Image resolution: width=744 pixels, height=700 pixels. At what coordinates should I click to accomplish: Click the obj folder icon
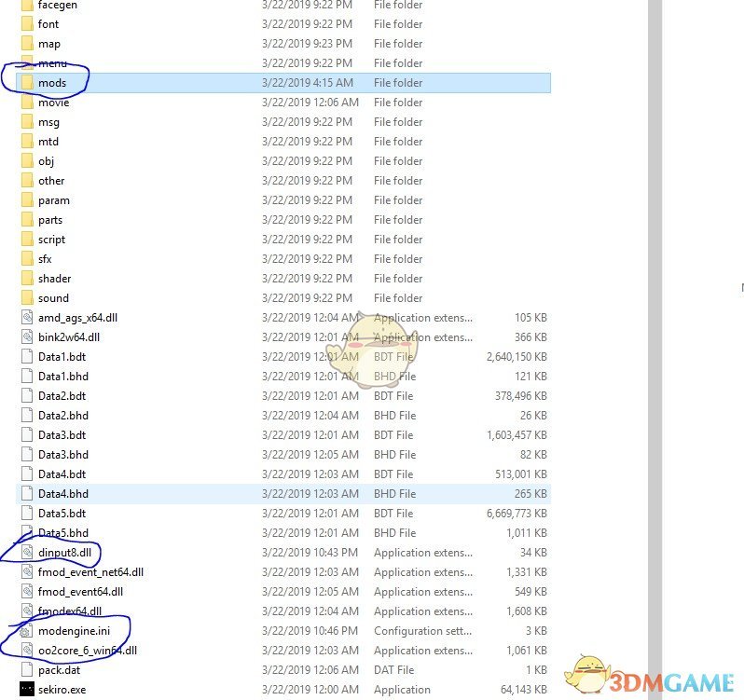coord(27,160)
